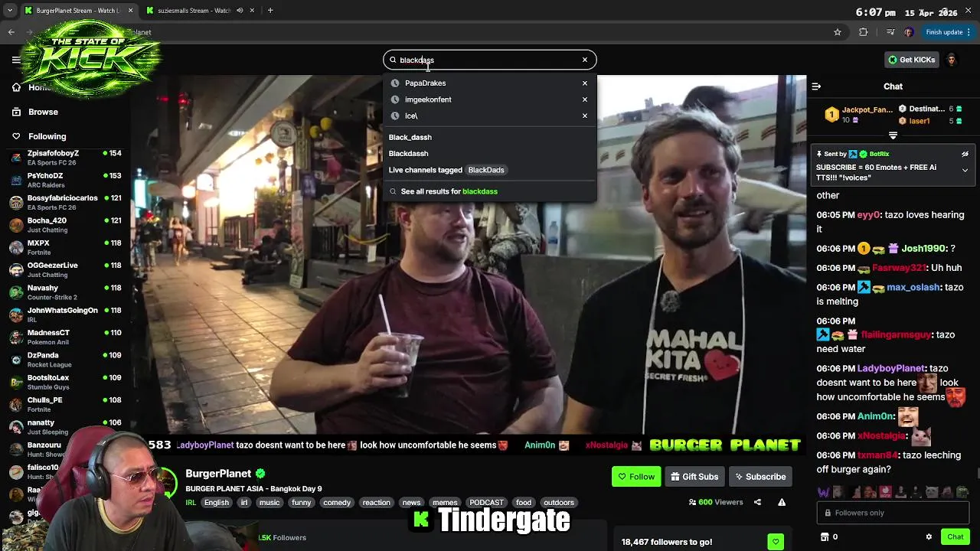The width and height of the screenshot is (980, 551).
Task: Hide the pinned BotRix message
Action: tap(965, 154)
